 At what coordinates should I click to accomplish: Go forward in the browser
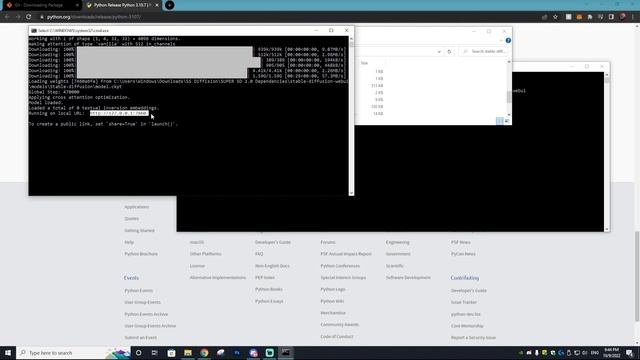click(18, 17)
